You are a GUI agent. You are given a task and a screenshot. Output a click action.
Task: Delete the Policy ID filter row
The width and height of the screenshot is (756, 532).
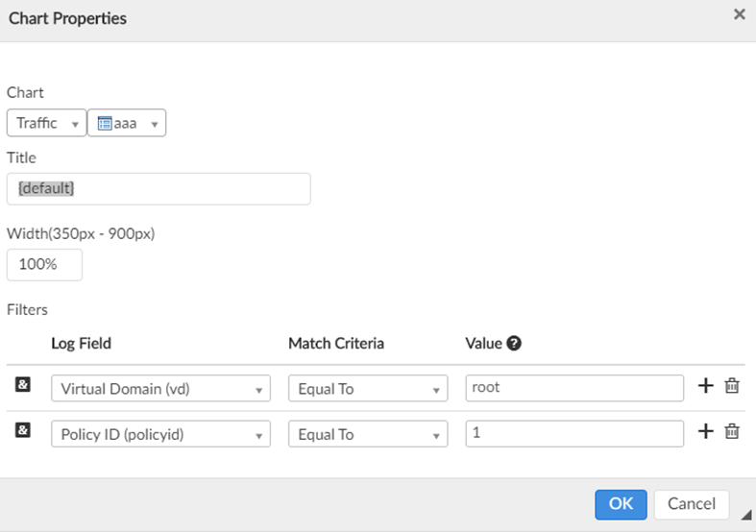(732, 432)
